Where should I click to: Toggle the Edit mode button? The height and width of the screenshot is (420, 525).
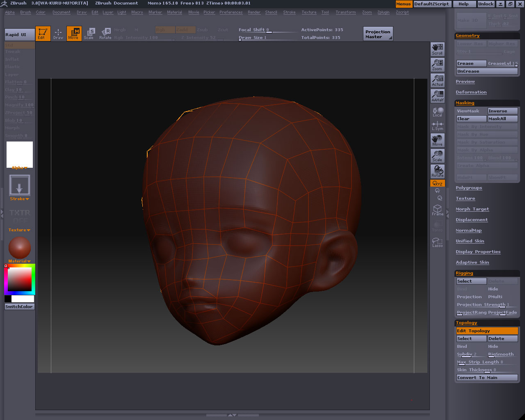tap(43, 34)
